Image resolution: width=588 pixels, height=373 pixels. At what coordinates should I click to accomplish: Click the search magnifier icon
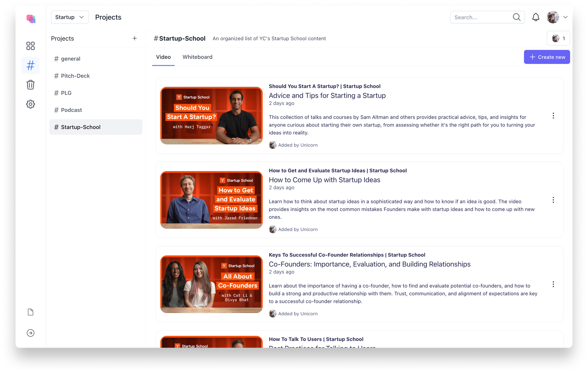(x=516, y=17)
